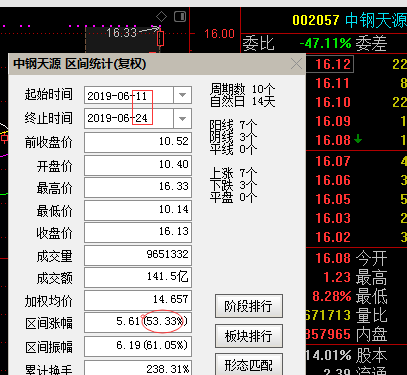The width and height of the screenshot is (407, 375).
Task: Click the 今开 label
Action: tap(371, 258)
